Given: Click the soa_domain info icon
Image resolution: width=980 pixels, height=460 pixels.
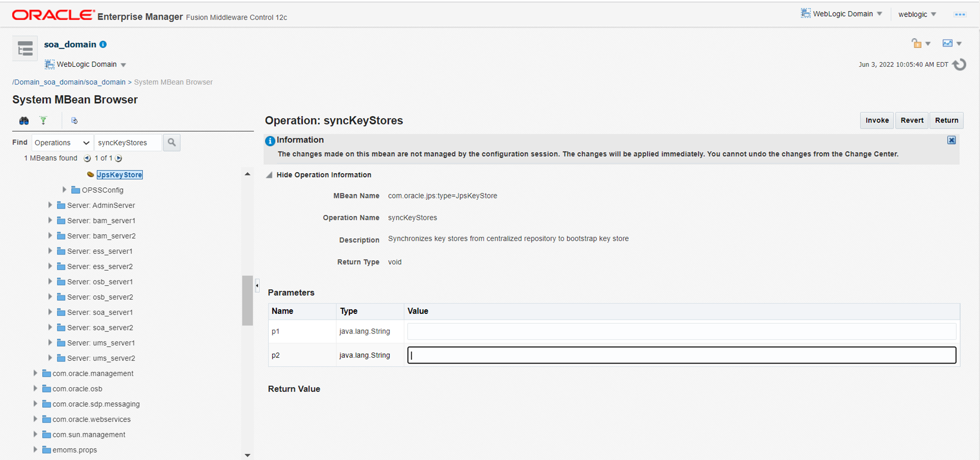Looking at the screenshot, I should [x=103, y=44].
